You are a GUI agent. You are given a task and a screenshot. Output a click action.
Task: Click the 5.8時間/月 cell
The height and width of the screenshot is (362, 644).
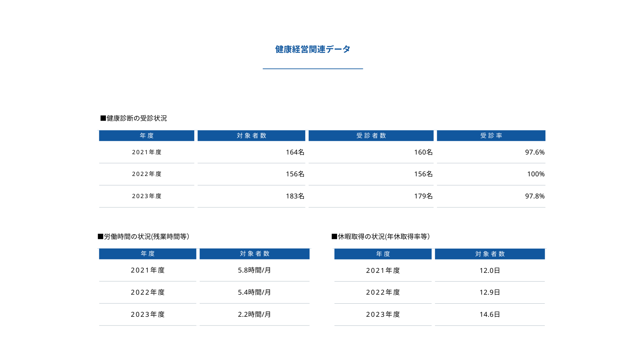point(255,270)
